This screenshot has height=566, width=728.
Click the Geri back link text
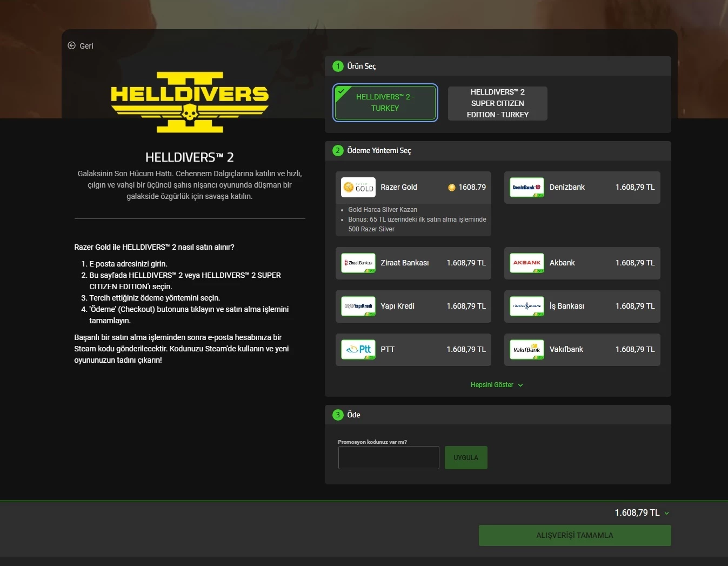(x=86, y=46)
